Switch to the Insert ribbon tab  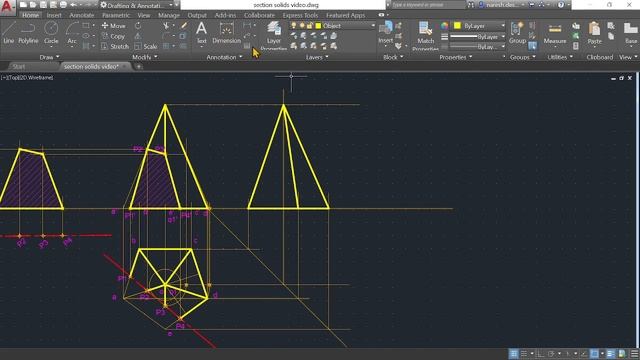click(x=54, y=15)
